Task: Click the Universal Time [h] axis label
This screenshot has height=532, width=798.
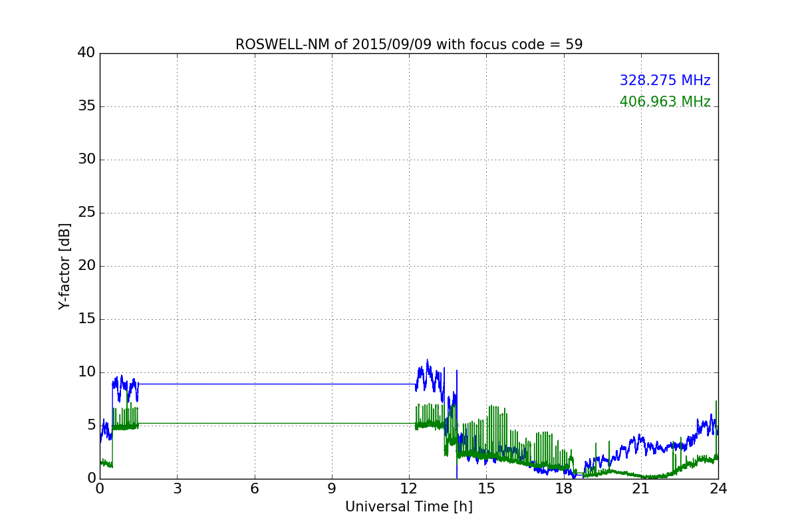Action: 409,507
